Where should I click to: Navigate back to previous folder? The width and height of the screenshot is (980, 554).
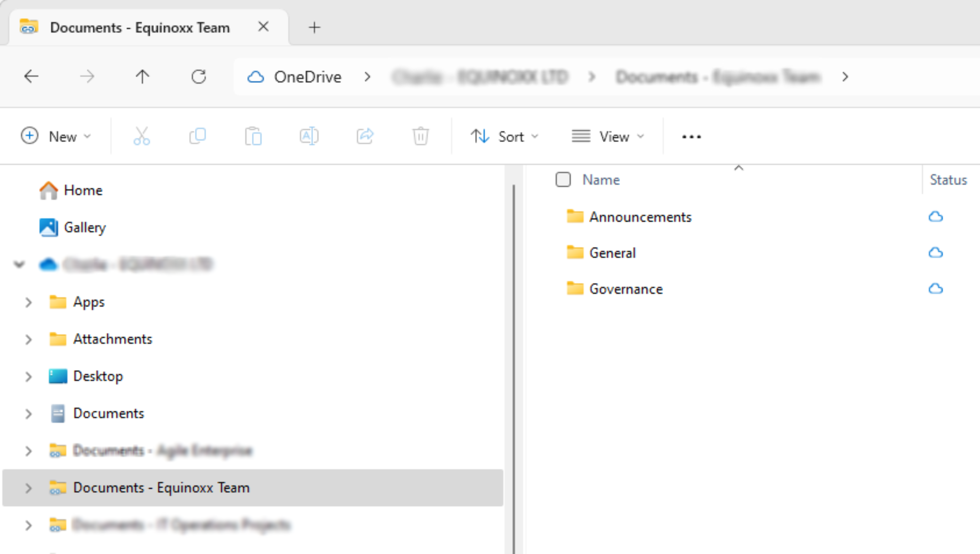coord(32,77)
